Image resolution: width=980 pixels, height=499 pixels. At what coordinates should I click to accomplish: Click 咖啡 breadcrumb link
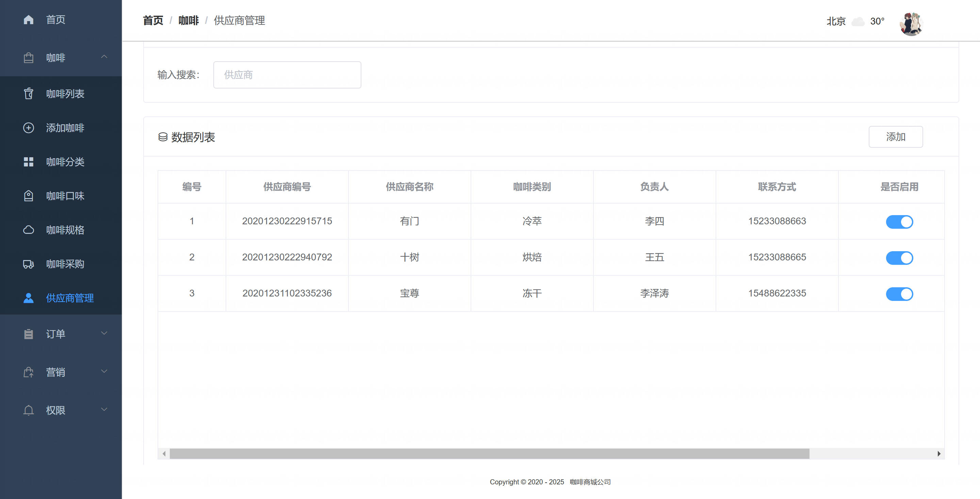pyautogui.click(x=189, y=20)
